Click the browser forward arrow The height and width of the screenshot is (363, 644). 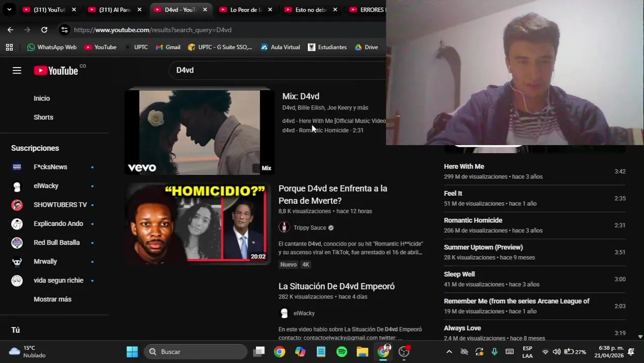(x=27, y=30)
